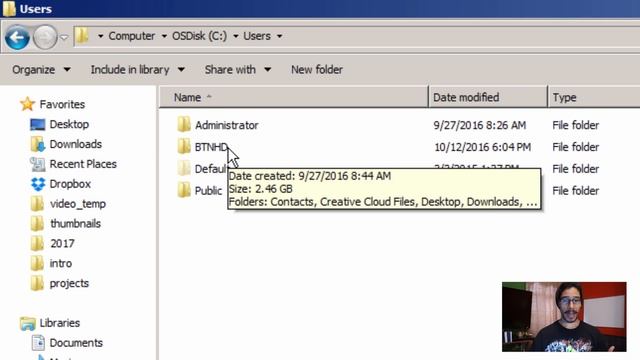Click the intro folder icon

[37, 263]
